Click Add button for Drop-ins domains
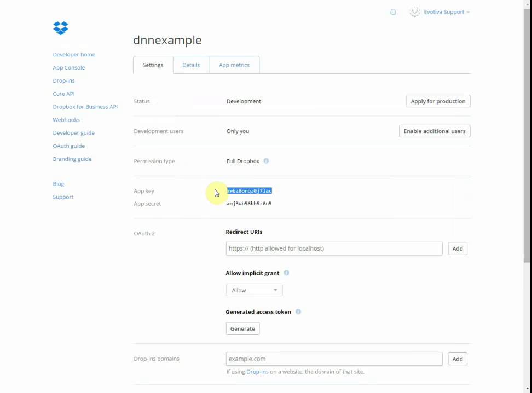This screenshot has height=393, width=532. click(458, 359)
